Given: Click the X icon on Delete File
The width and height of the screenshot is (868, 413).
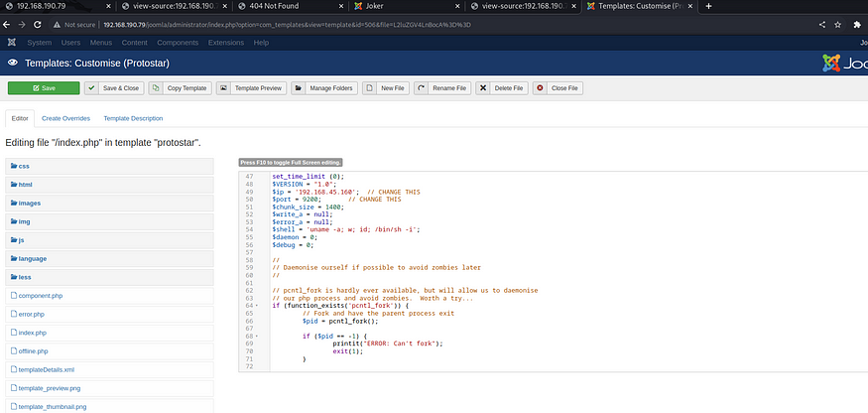Looking at the screenshot, I should [483, 88].
